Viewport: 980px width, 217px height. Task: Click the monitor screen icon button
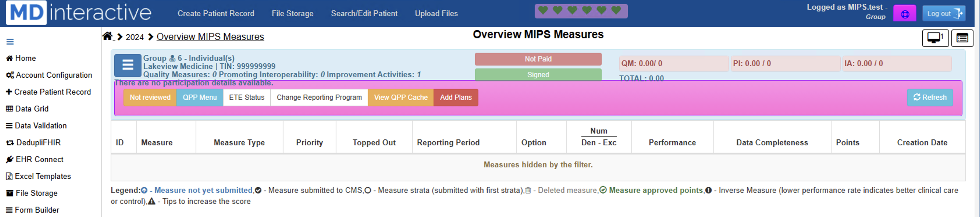click(935, 38)
